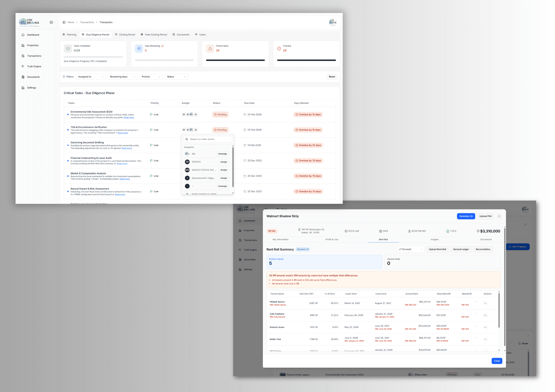Viewport: 555px width, 392px height.
Task: Click the Settings icon in the sidebar
Action: pyautogui.click(x=23, y=87)
